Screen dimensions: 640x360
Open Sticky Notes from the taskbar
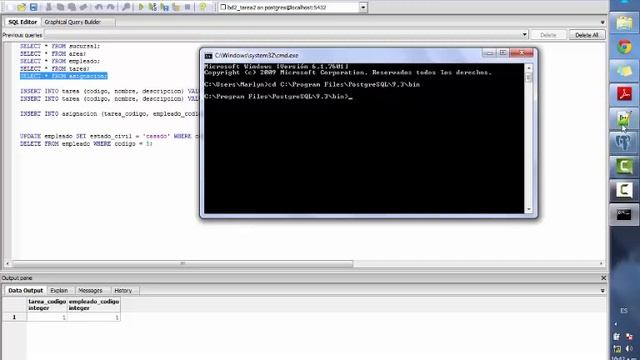tap(624, 71)
